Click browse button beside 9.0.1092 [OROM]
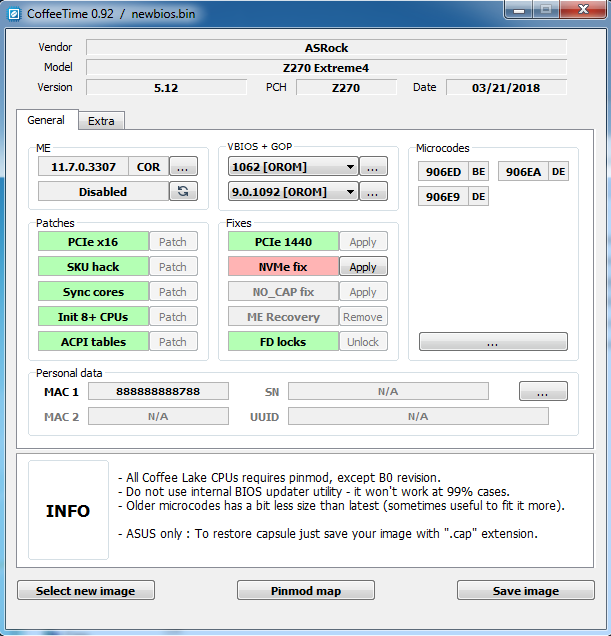 (x=373, y=191)
